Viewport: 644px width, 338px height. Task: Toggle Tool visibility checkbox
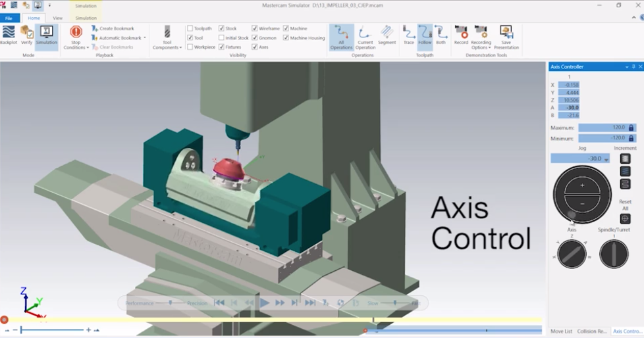[x=190, y=37]
